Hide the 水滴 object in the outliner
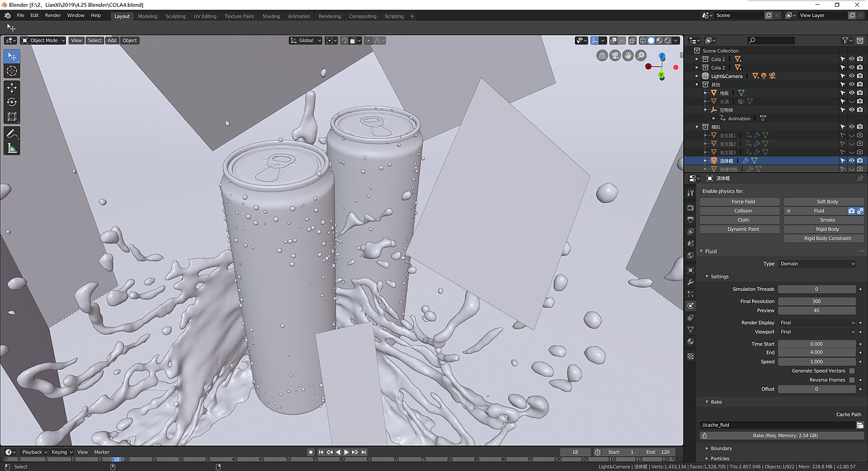 click(851, 101)
